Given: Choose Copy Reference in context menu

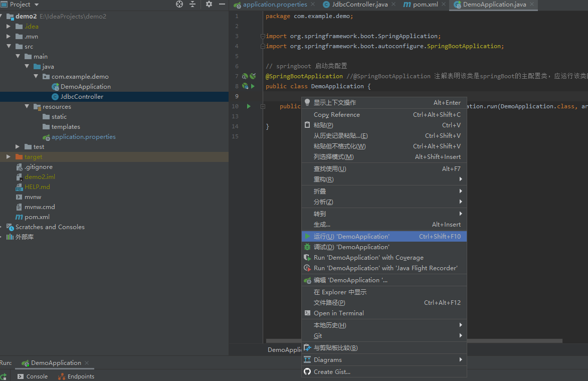Looking at the screenshot, I should (384, 115).
